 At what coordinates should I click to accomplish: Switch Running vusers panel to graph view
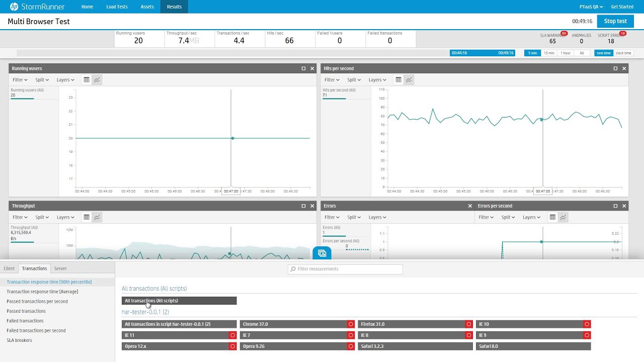[x=97, y=79]
